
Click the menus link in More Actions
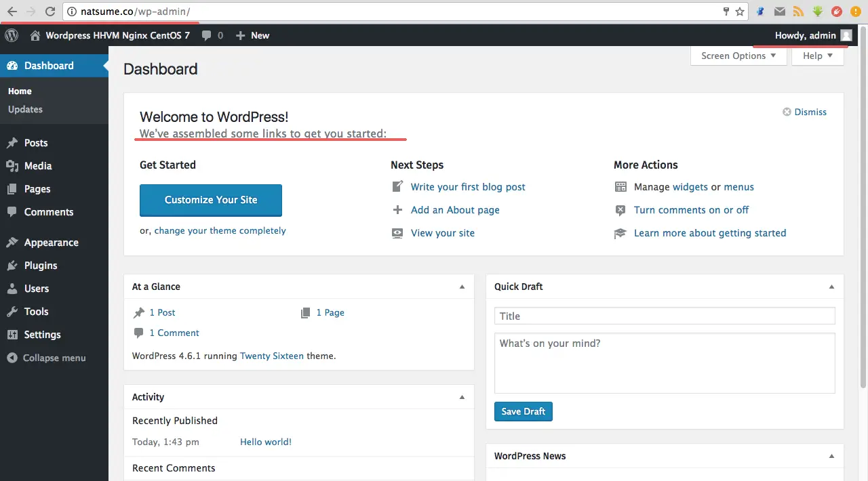[739, 187]
